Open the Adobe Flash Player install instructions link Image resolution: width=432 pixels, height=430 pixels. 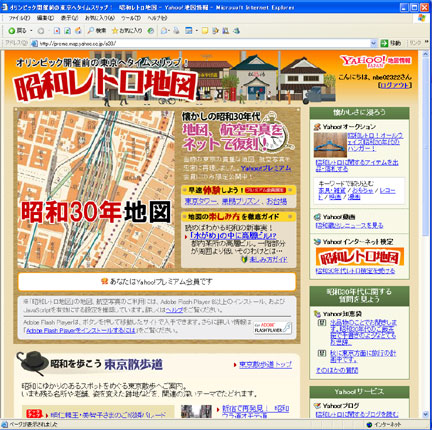[81, 330]
